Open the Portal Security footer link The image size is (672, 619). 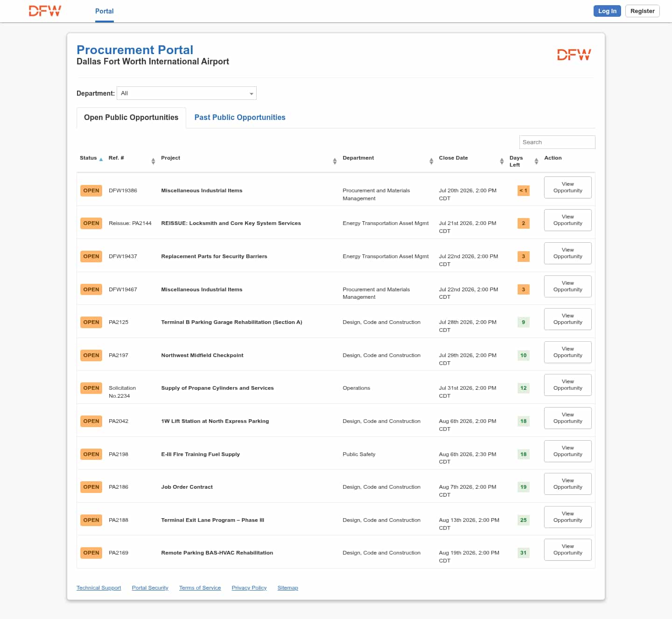click(150, 588)
